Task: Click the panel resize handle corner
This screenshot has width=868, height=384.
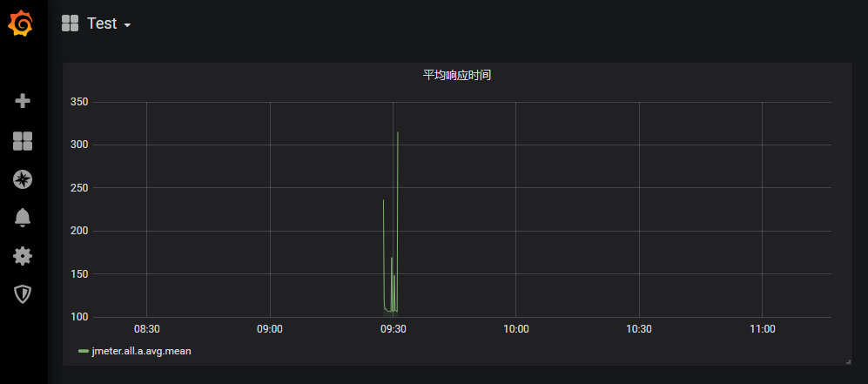Action: coord(848,362)
